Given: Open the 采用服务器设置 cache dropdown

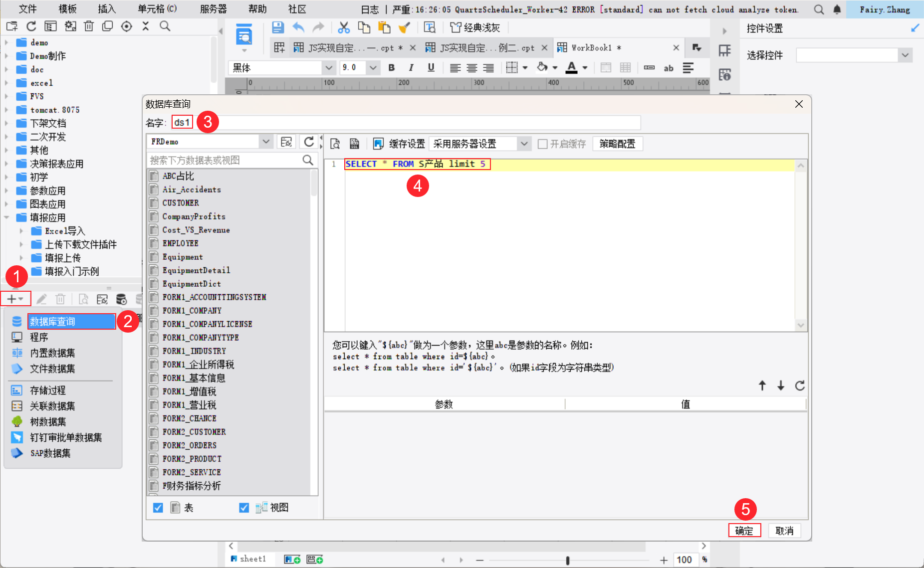Looking at the screenshot, I should click(523, 144).
